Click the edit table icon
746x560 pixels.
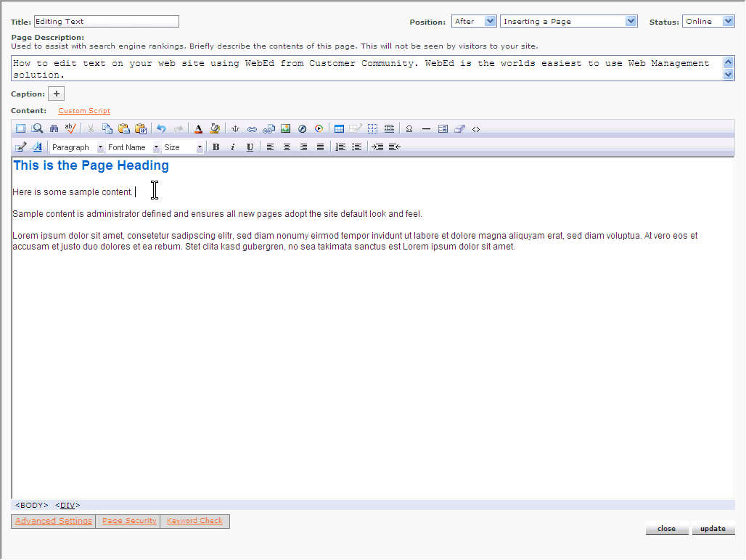pos(356,128)
